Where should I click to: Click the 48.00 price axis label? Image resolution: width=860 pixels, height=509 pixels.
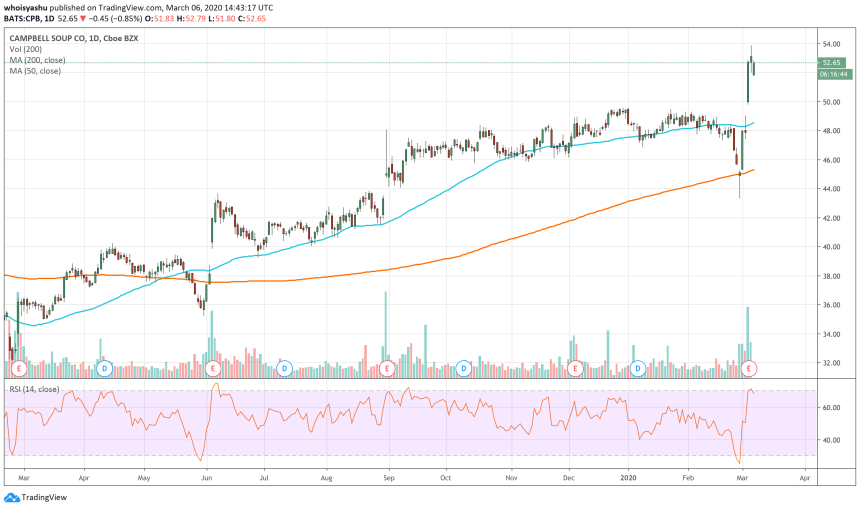[x=831, y=131]
